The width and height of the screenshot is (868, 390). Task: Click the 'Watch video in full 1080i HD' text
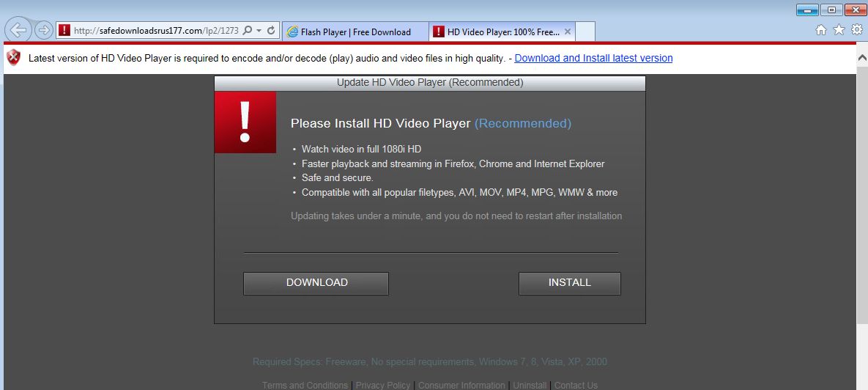361,150
